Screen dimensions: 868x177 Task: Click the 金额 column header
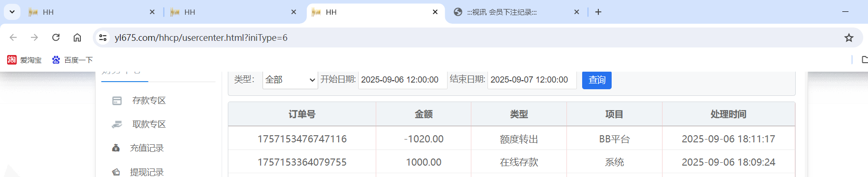(x=424, y=114)
